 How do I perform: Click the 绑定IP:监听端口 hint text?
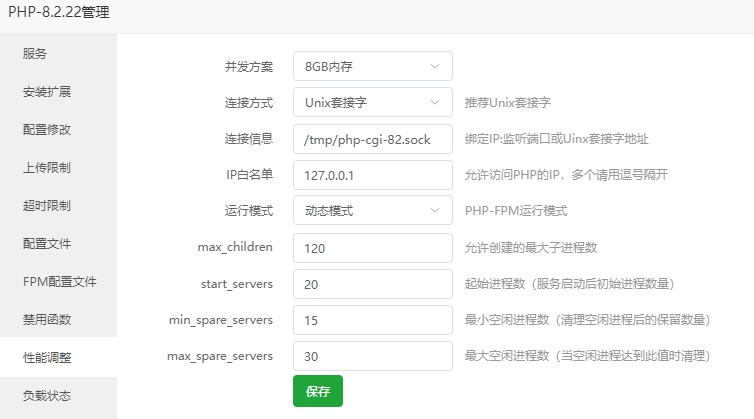click(x=556, y=139)
